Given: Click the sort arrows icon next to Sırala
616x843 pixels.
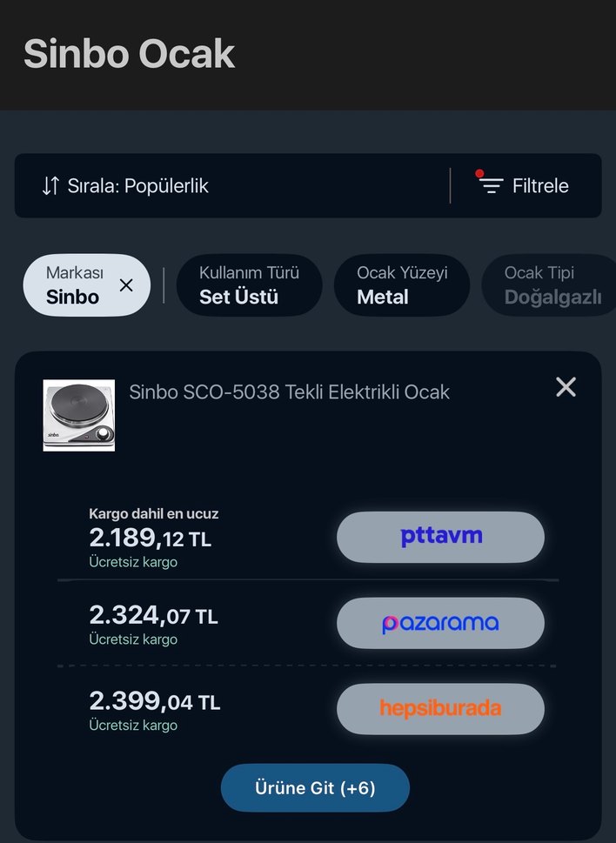Looking at the screenshot, I should point(50,185).
